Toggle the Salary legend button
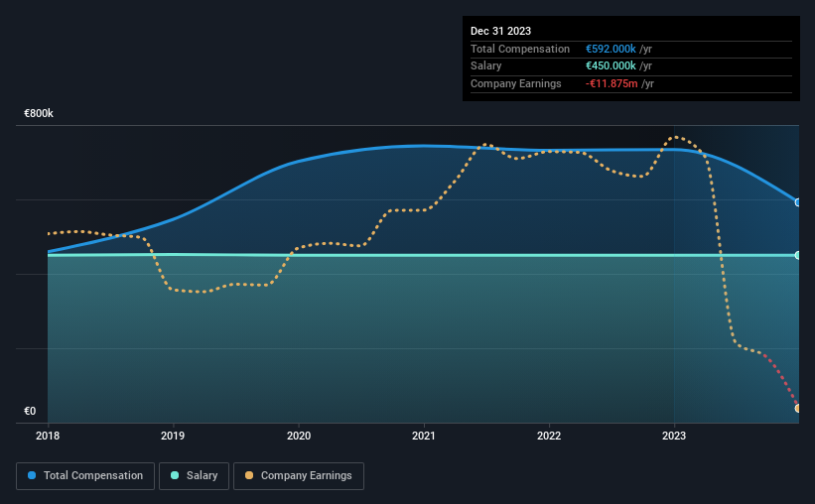The height and width of the screenshot is (504, 815). click(x=194, y=476)
